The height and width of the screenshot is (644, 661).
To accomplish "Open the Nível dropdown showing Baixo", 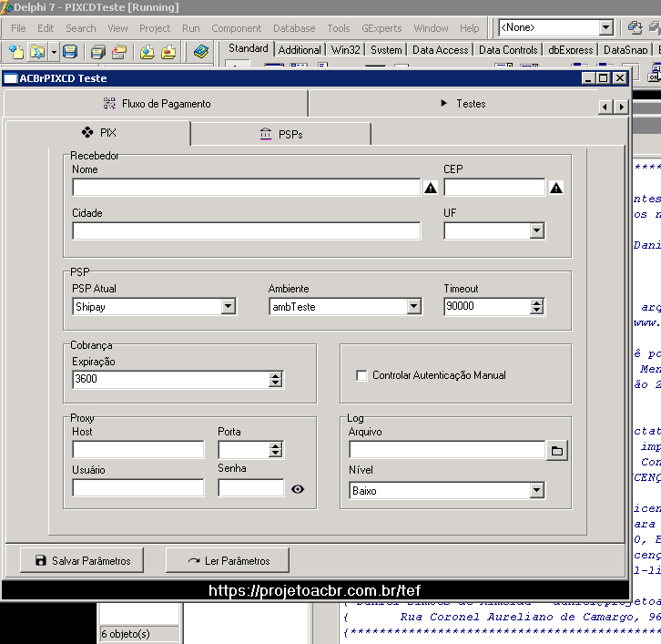I will 536,490.
